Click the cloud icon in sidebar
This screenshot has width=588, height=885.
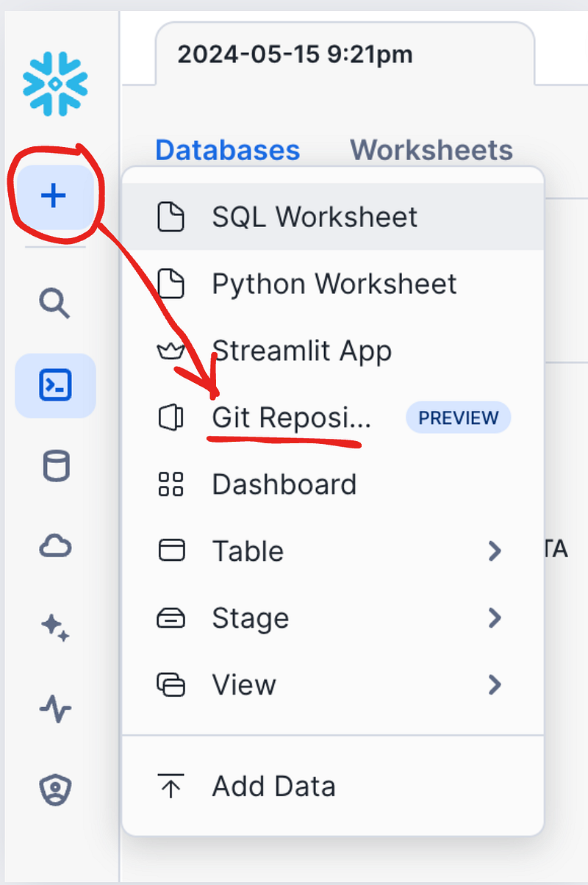click(55, 546)
